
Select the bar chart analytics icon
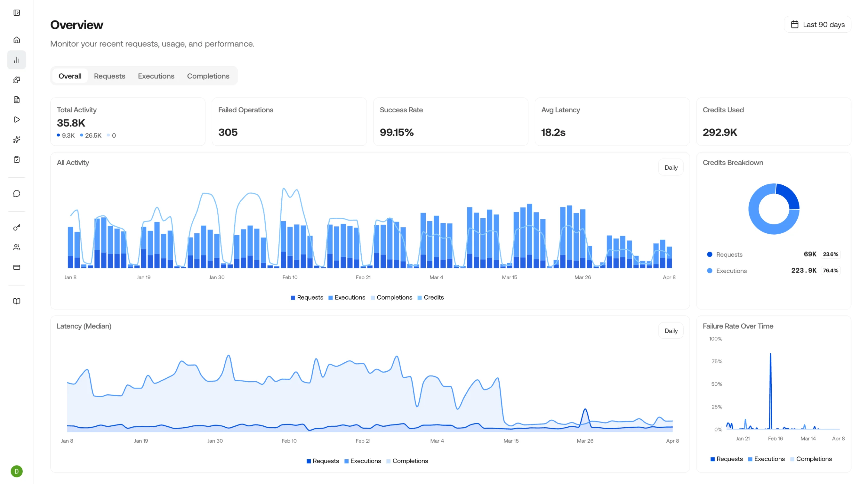click(x=17, y=60)
